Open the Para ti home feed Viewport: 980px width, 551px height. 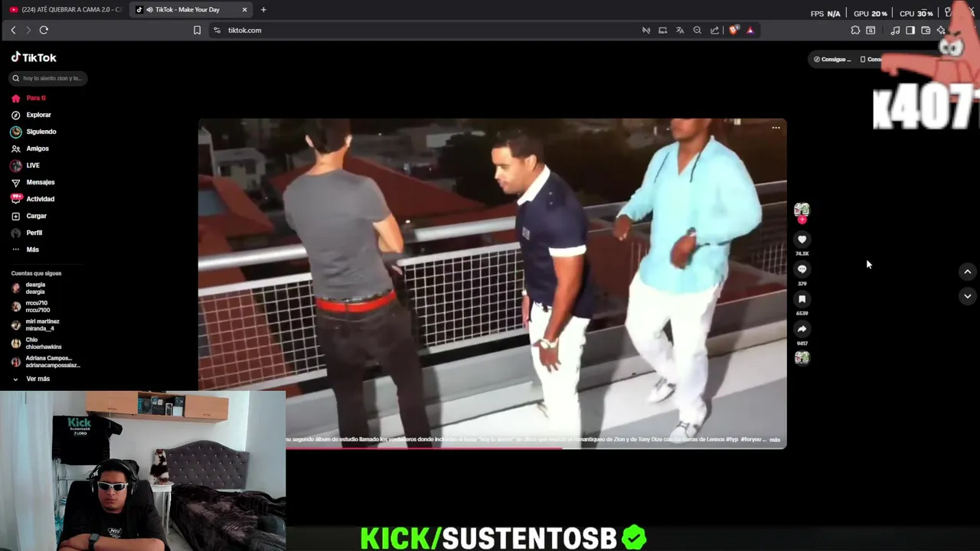coord(28,98)
